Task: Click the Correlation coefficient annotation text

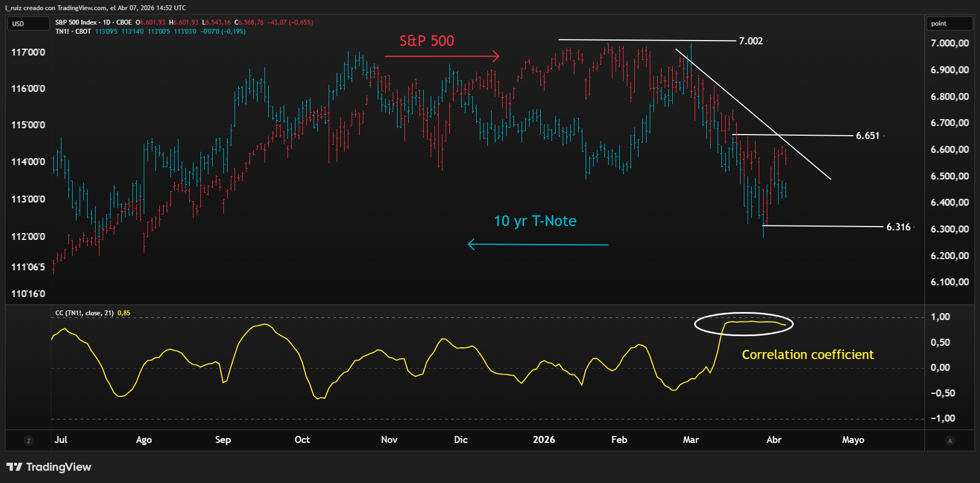Action: click(x=807, y=354)
